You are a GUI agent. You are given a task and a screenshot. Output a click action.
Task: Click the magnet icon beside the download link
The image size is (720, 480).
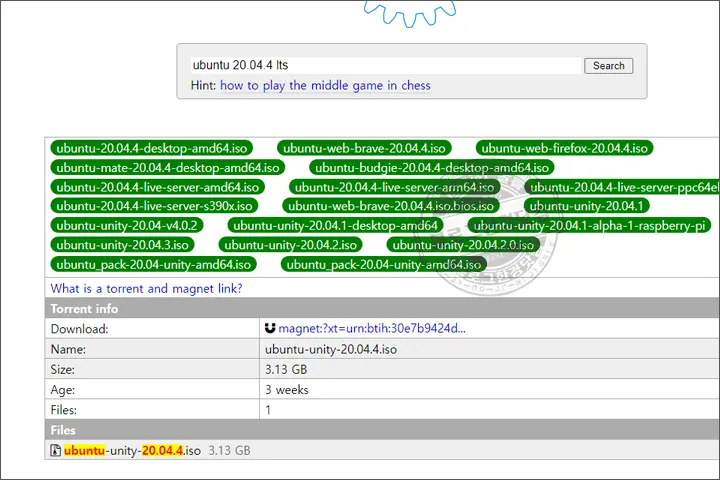click(x=270, y=328)
